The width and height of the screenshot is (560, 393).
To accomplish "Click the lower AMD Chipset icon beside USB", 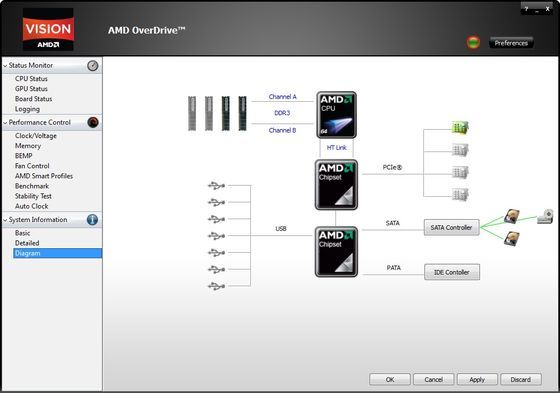I will click(336, 252).
